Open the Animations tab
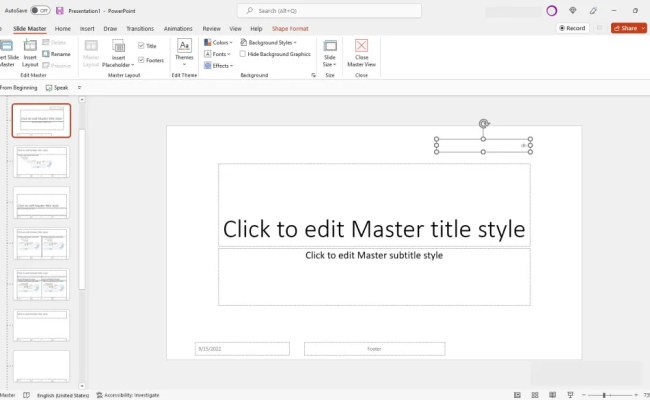650x400 pixels. click(x=178, y=29)
